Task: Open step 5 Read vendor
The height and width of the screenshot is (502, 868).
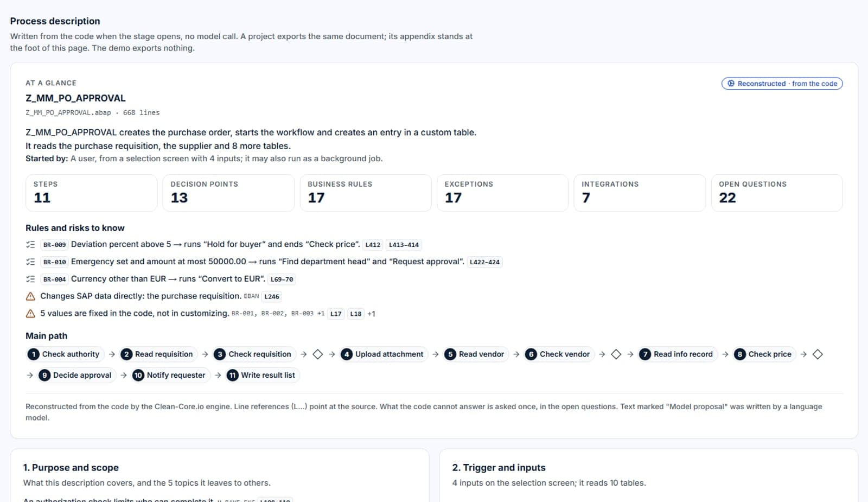Action: coord(476,354)
